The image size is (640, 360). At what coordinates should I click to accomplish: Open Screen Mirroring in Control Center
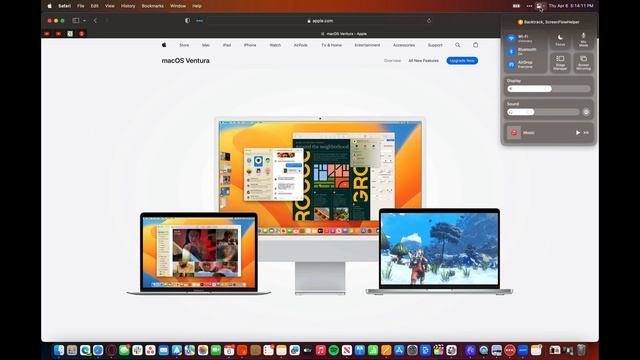coord(583,63)
